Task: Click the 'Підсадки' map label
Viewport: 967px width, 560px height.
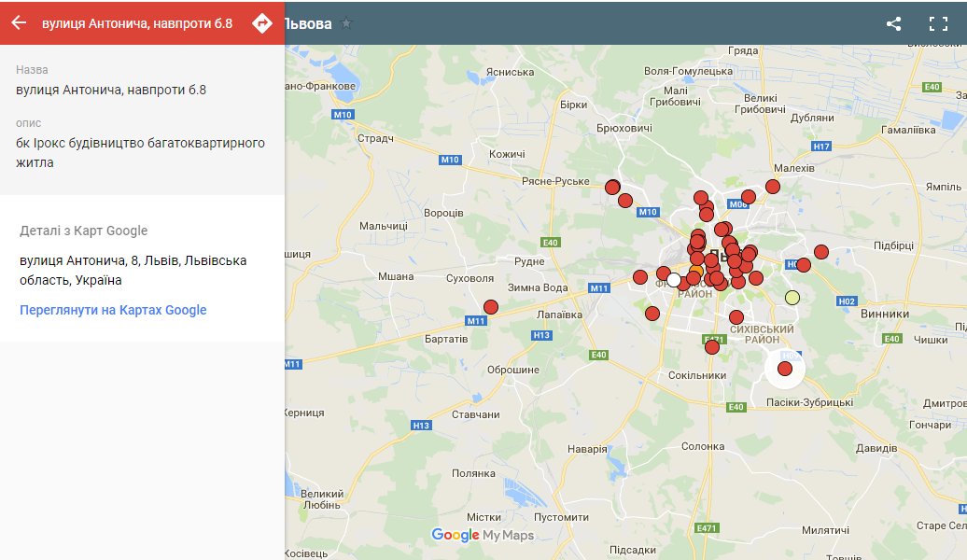Action: [x=632, y=550]
